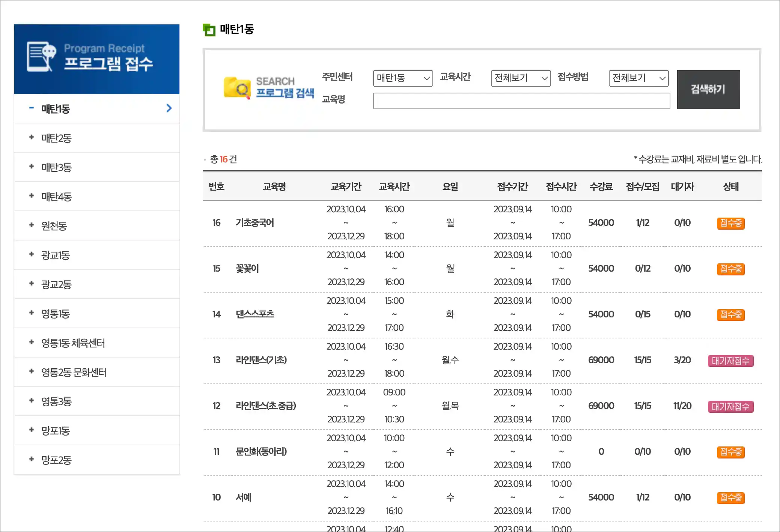Expand the 원천동 plus icon

pyautogui.click(x=32, y=225)
